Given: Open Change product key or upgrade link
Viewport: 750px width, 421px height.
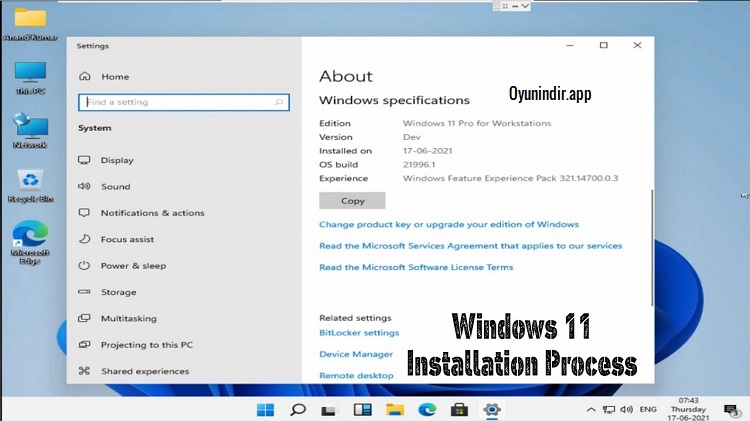Looking at the screenshot, I should [449, 224].
